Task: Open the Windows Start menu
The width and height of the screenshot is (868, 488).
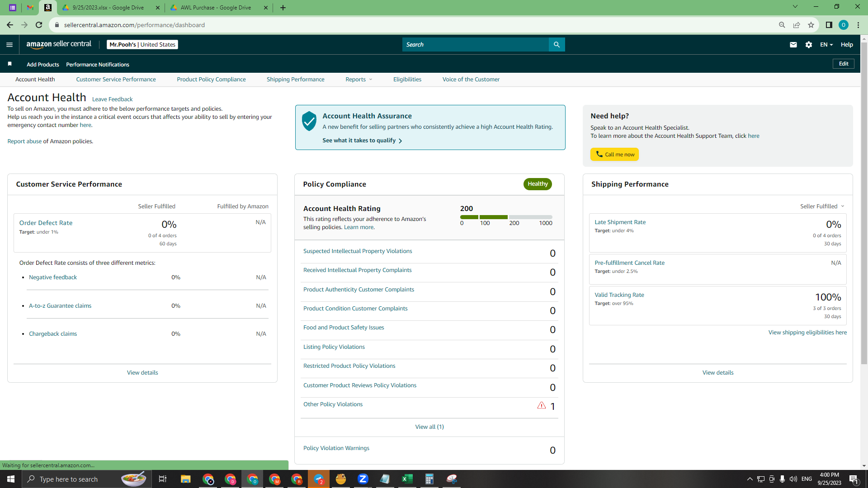Action: 11,479
